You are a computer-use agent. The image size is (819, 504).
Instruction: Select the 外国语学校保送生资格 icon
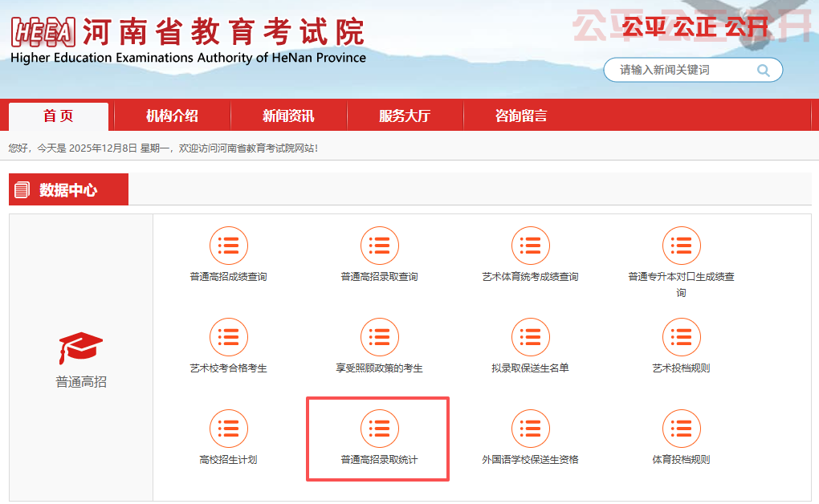pos(531,429)
